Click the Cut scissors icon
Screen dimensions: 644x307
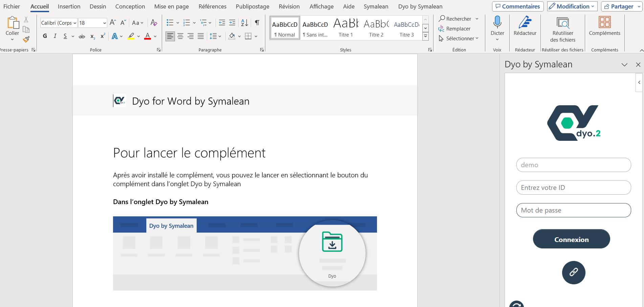26,20
